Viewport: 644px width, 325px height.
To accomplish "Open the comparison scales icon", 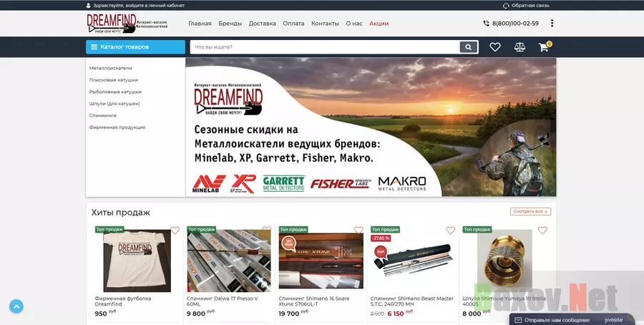I will click(x=519, y=47).
